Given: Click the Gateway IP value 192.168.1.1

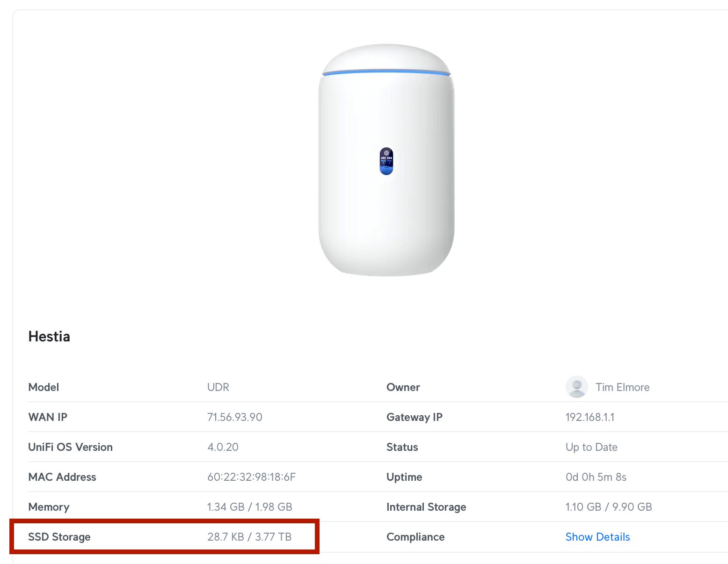Looking at the screenshot, I should pyautogui.click(x=590, y=417).
